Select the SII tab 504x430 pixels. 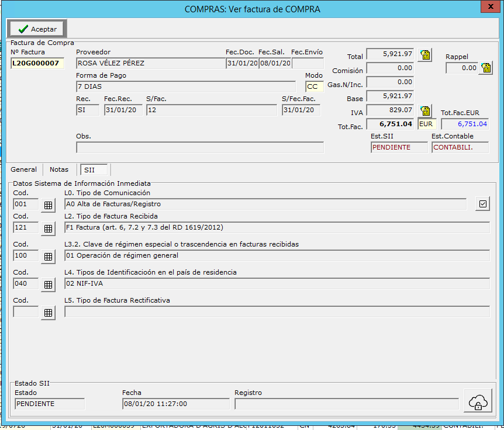94,170
